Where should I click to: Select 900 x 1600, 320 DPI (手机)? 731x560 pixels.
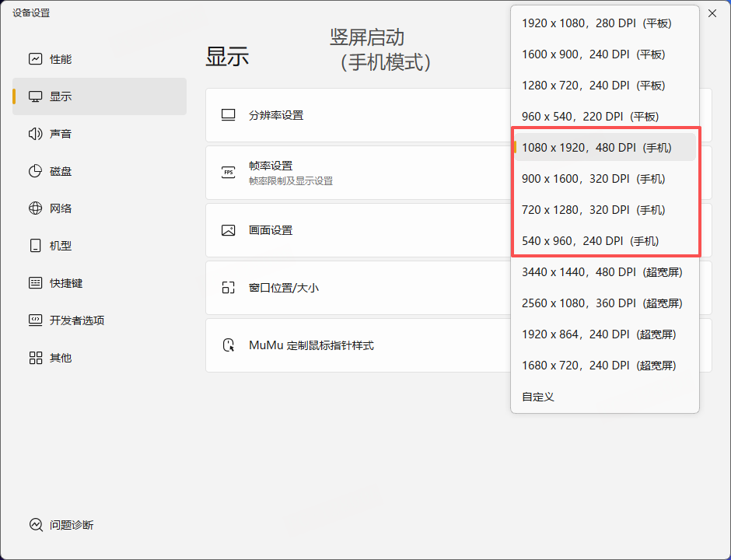pos(605,179)
